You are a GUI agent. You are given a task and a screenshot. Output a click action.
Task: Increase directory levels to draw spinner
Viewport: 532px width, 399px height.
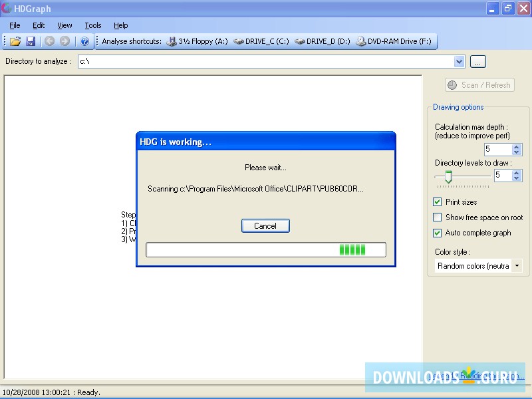pyautogui.click(x=517, y=173)
